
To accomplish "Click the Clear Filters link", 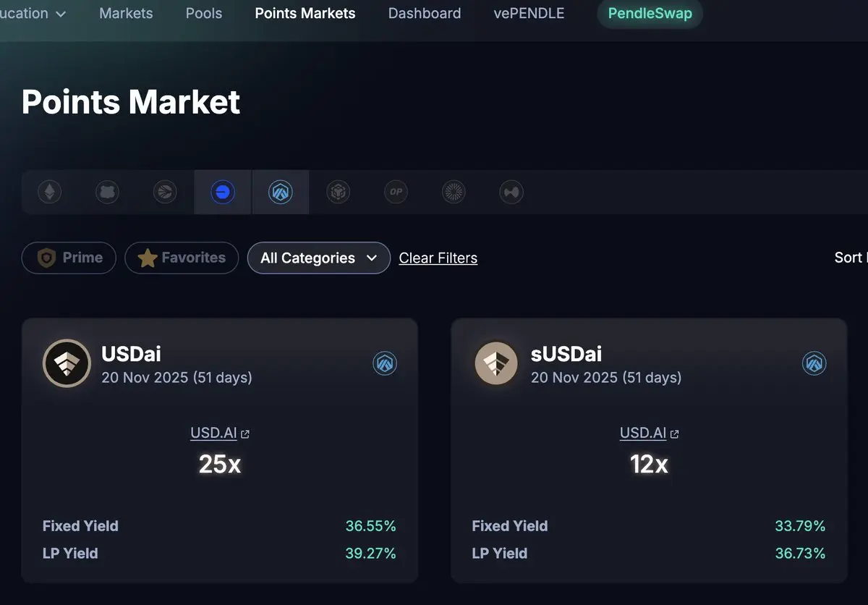I will click(438, 258).
